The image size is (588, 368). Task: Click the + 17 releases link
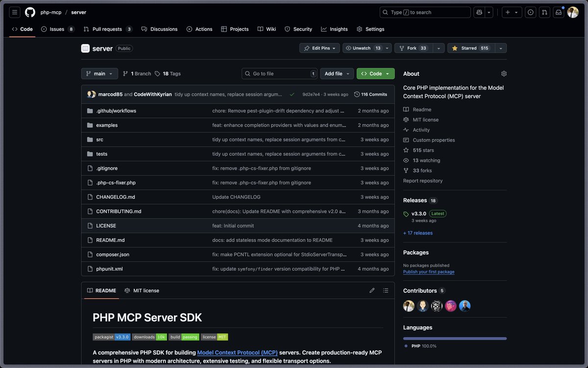click(418, 233)
